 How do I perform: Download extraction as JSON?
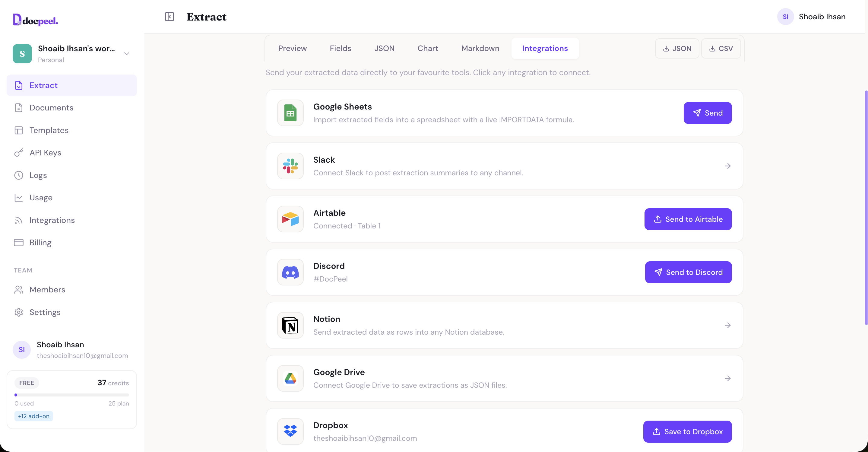tap(677, 48)
